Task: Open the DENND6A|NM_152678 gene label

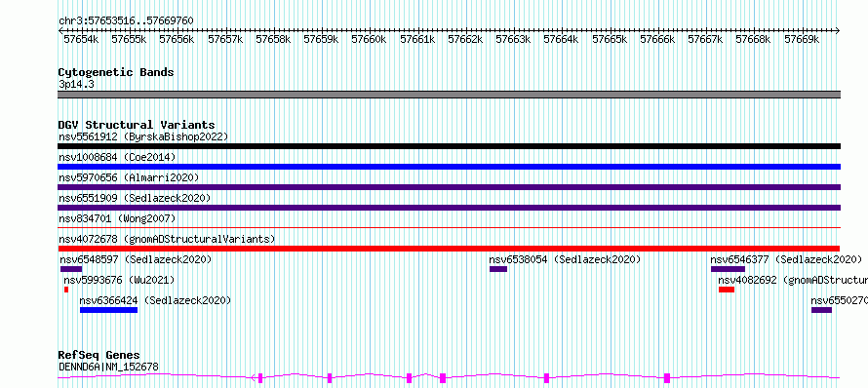Action: [108, 367]
